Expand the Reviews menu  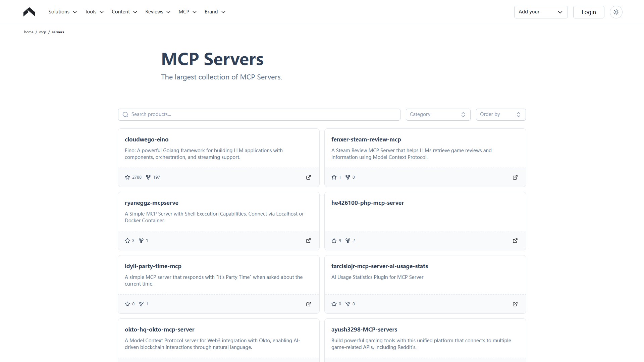158,12
